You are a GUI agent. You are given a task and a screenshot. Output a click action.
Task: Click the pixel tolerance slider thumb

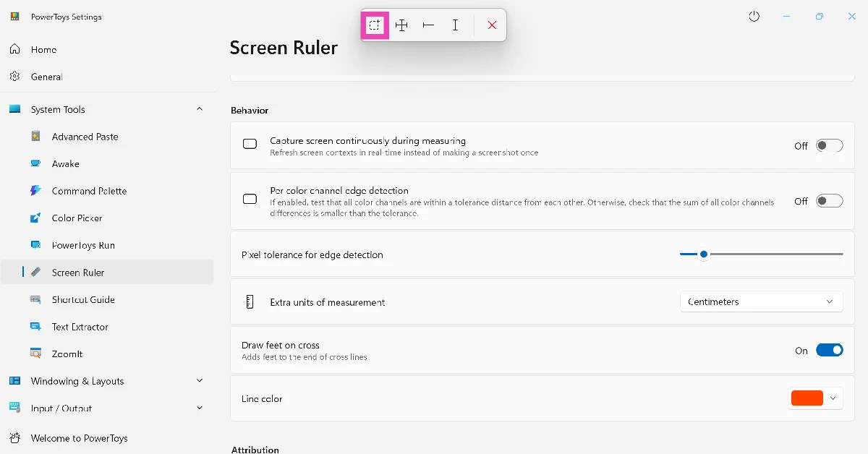pyautogui.click(x=703, y=254)
